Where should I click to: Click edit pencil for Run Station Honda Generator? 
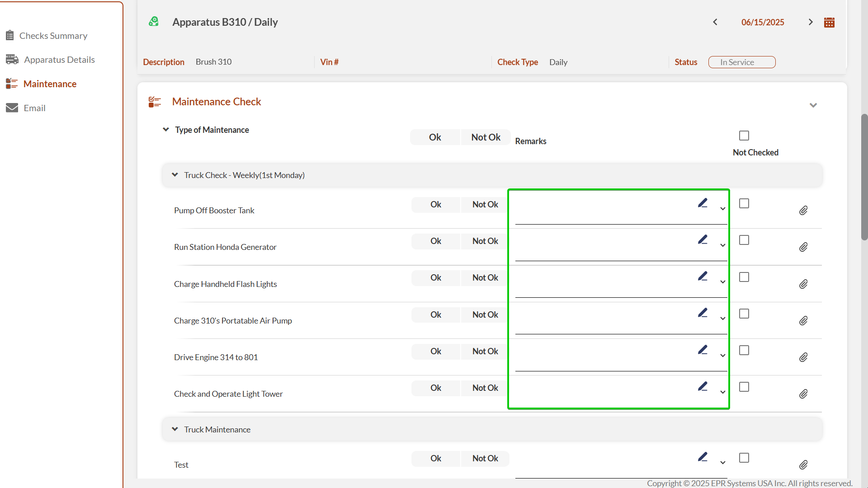(x=703, y=240)
